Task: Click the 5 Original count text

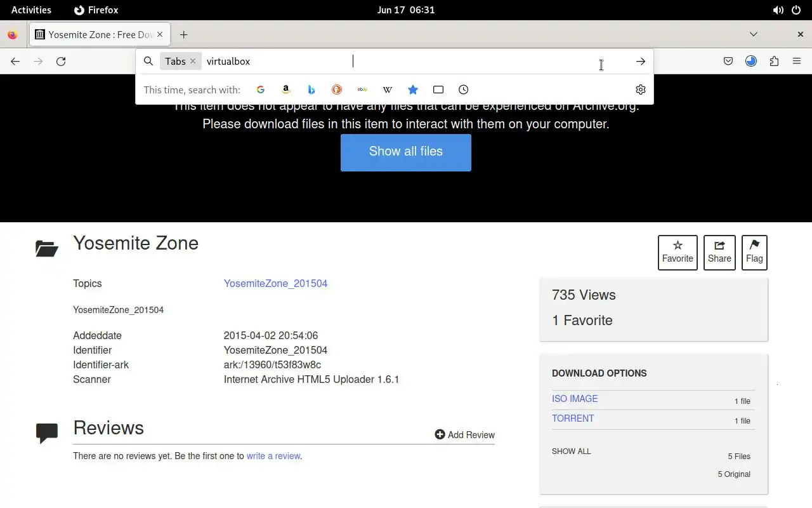Action: coord(734,474)
